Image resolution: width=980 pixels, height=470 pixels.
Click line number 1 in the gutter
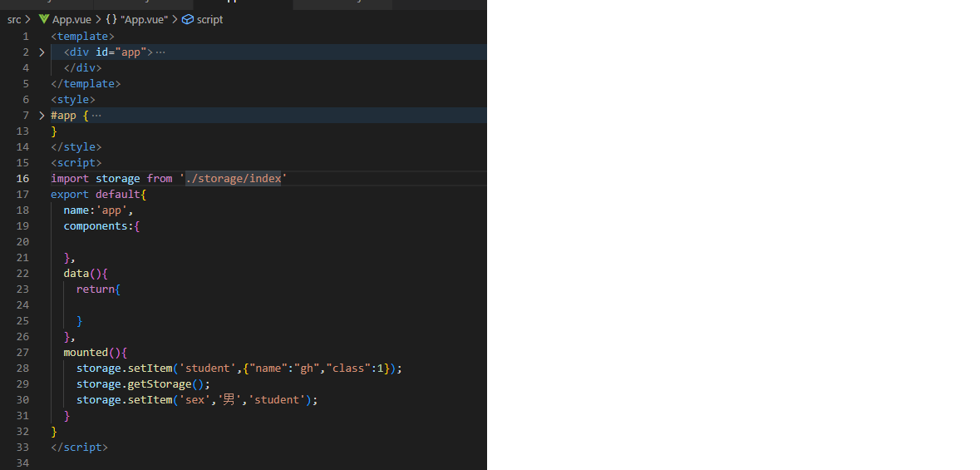[x=26, y=37]
